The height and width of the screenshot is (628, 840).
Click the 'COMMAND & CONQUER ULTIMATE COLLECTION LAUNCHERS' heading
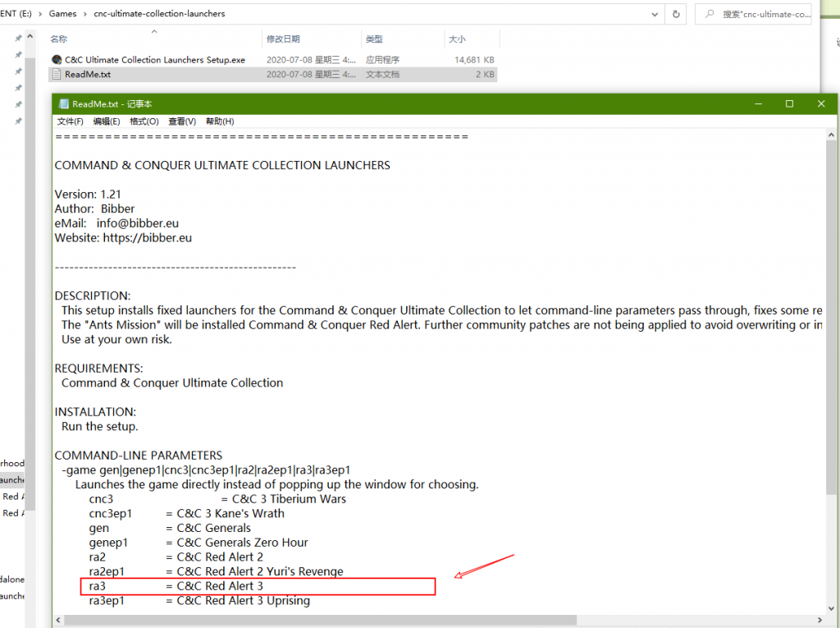click(x=222, y=165)
